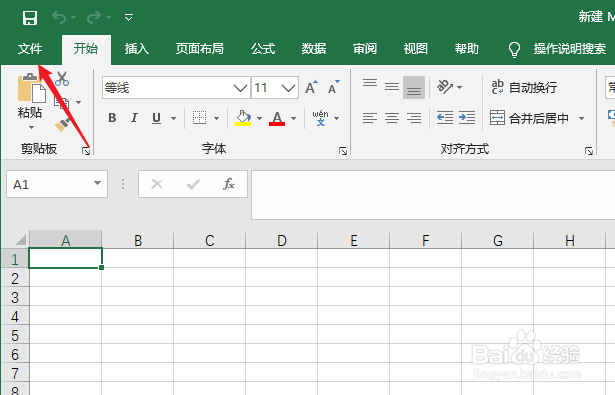Click the Insert Function fx icon
This screenshot has height=395, width=615.
(x=229, y=184)
